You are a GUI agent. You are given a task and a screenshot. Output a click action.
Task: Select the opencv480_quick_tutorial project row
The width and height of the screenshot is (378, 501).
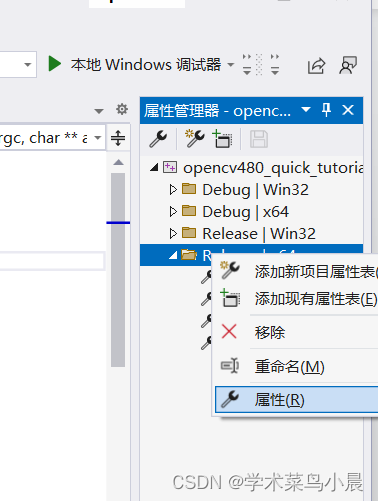pyautogui.click(x=273, y=168)
